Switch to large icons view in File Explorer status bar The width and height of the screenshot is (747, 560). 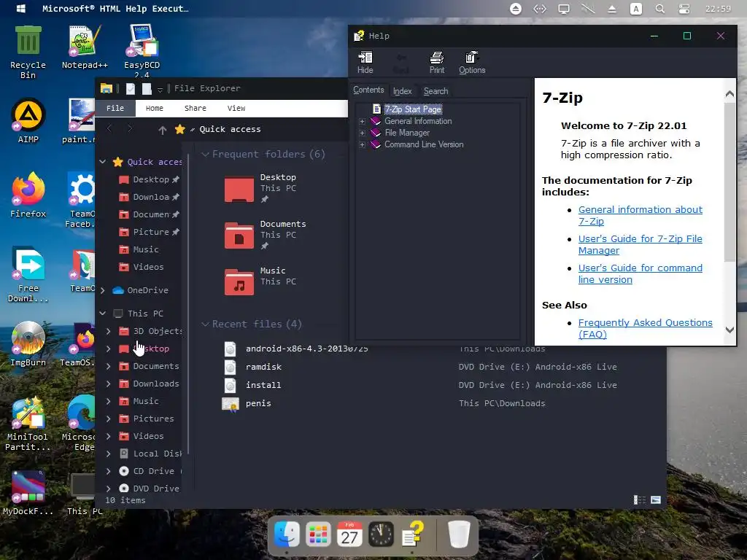coord(656,499)
